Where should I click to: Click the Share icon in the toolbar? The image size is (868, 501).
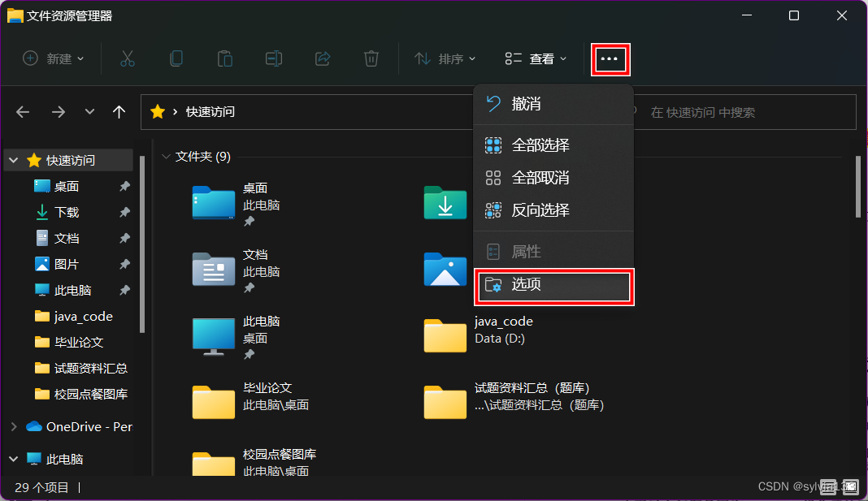point(322,58)
